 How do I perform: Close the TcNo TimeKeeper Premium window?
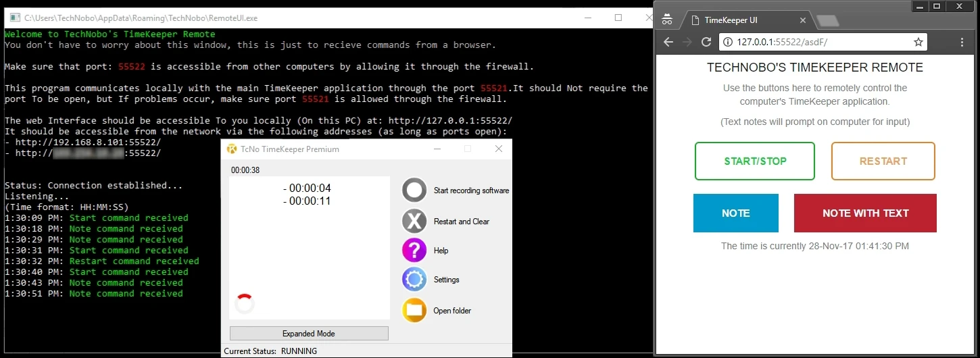tap(499, 149)
